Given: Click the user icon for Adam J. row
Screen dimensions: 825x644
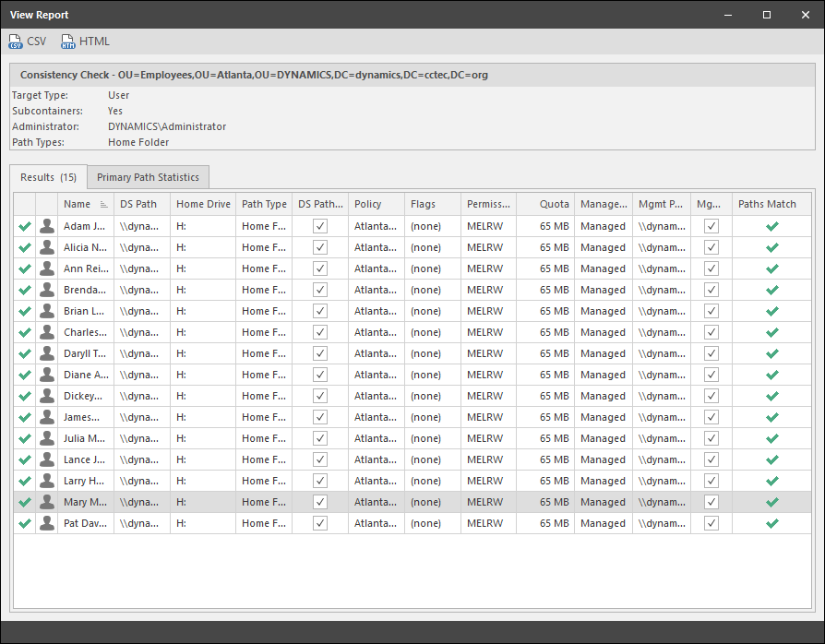Looking at the screenshot, I should click(x=47, y=226).
